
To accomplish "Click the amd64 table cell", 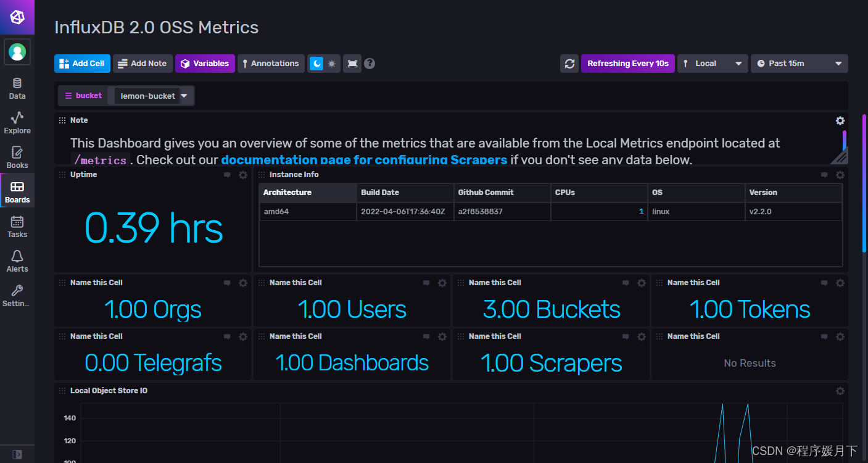I will click(308, 211).
